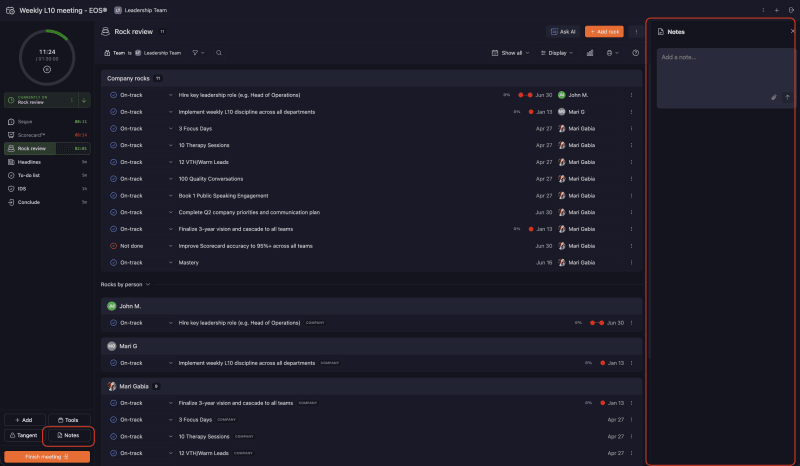Open row menu for Book 1 Public Speaking Engagement
The image size is (800, 466).
631,195
